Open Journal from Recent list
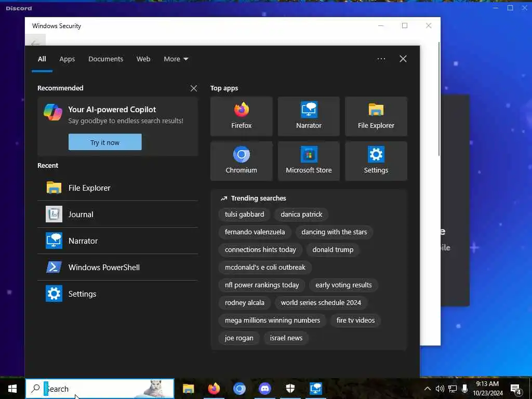The width and height of the screenshot is (532, 399). [117, 214]
